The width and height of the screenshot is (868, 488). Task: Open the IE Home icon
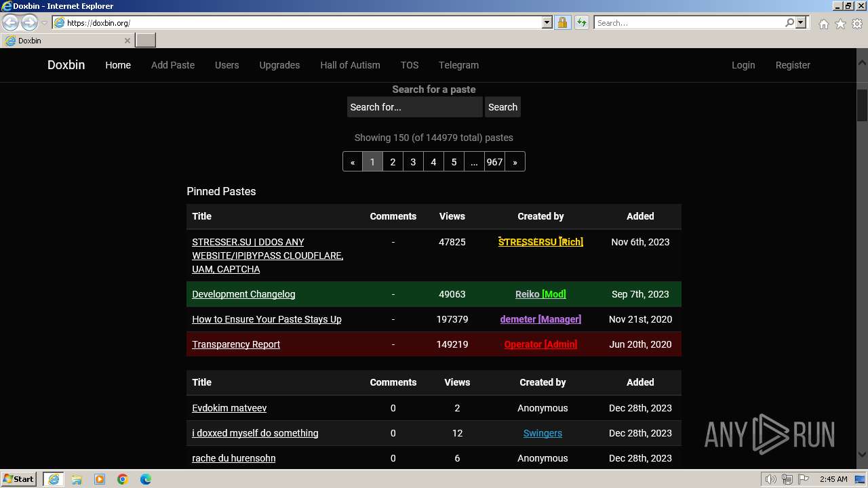coord(823,24)
